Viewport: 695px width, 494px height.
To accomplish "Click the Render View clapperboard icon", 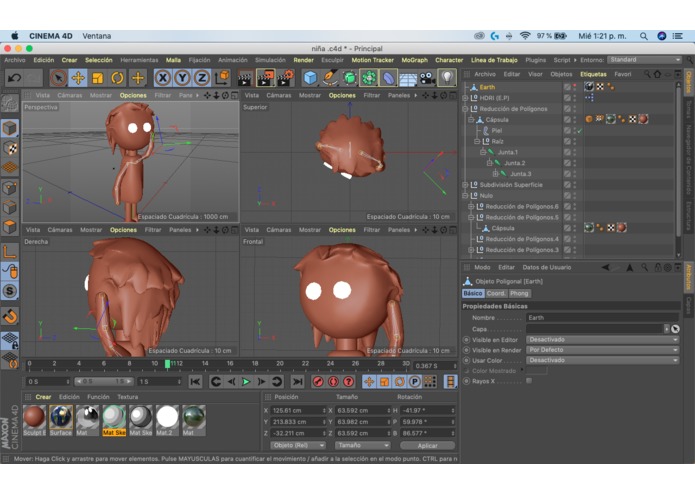I will pyautogui.click(x=245, y=78).
